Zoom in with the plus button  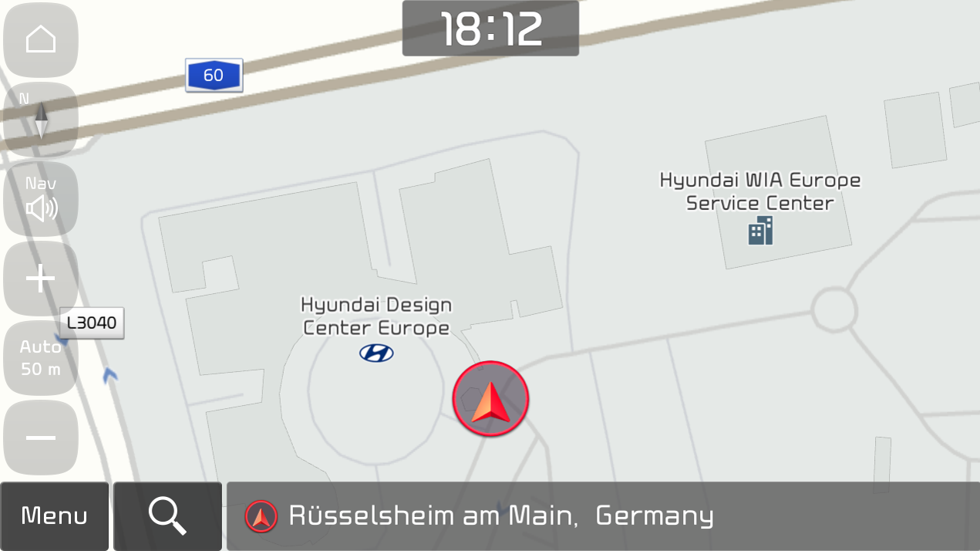(41, 279)
